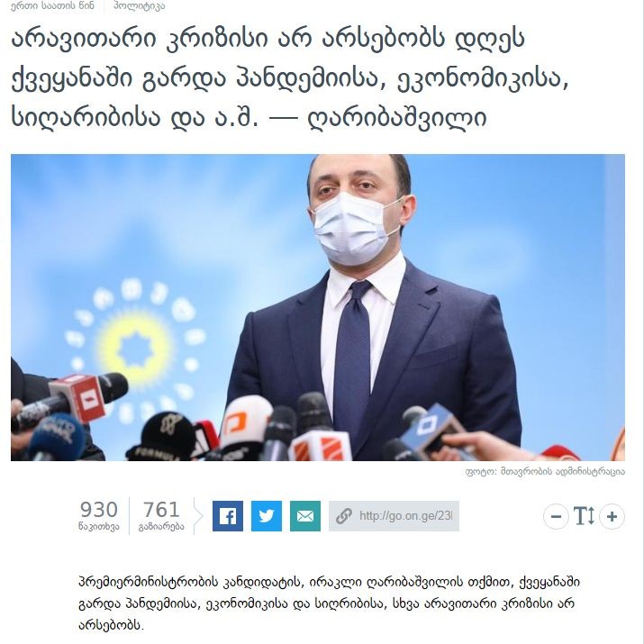
Task: Click the article's first paragraph text
Action: tap(329, 603)
